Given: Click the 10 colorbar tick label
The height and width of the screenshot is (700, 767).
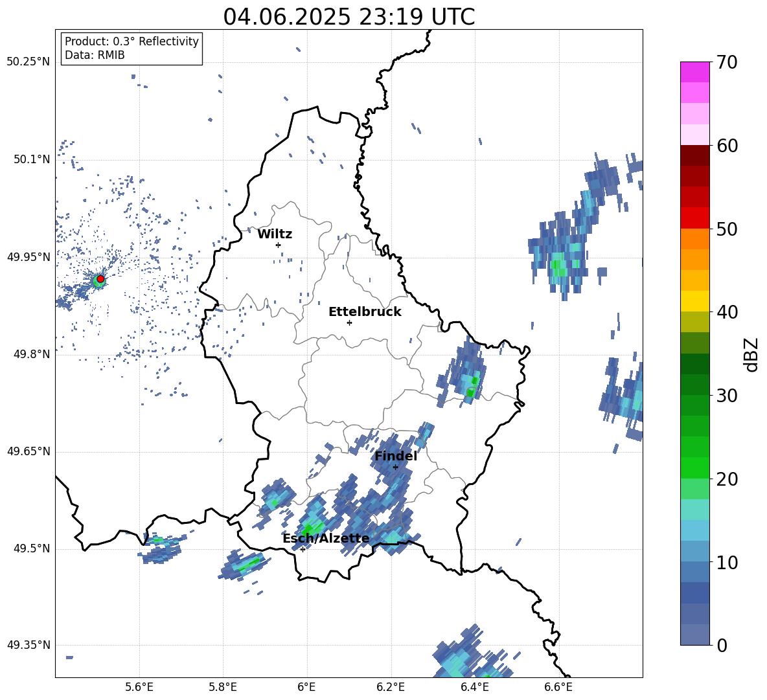Looking at the screenshot, I should [x=726, y=562].
